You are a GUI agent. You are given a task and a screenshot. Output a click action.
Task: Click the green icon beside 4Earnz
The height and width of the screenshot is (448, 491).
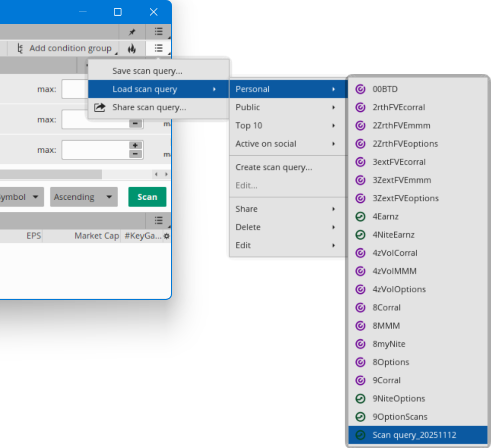[360, 216]
